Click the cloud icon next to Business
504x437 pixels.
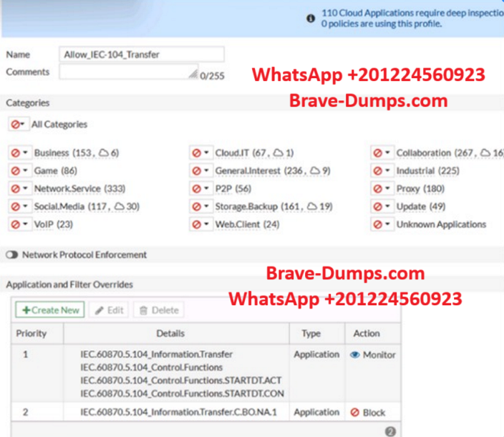click(x=104, y=153)
